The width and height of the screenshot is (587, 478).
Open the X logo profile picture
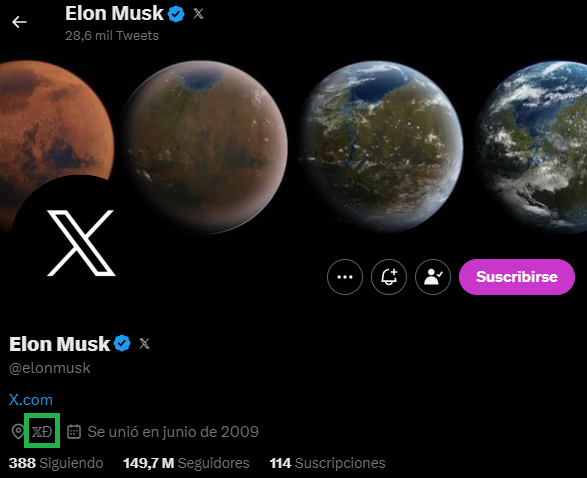(x=80, y=243)
